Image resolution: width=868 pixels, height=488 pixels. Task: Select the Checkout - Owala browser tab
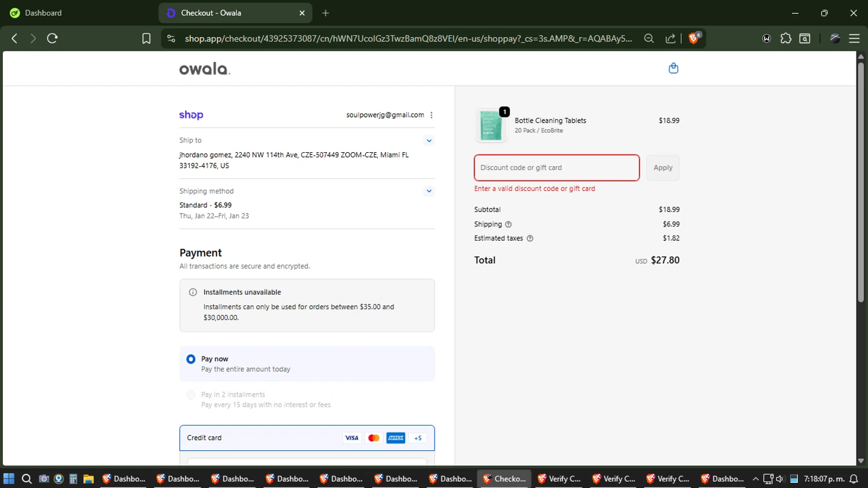click(x=236, y=13)
